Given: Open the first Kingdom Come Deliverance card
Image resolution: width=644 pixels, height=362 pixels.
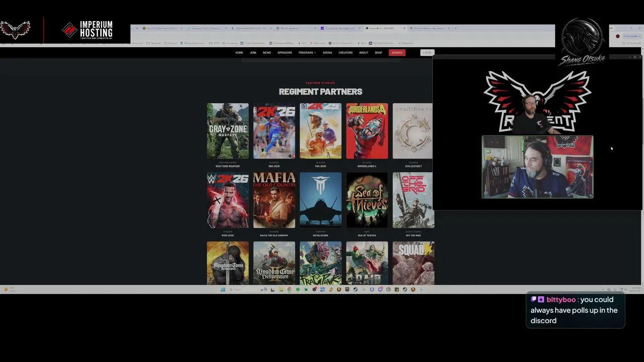Looking at the screenshot, I should [x=227, y=263].
